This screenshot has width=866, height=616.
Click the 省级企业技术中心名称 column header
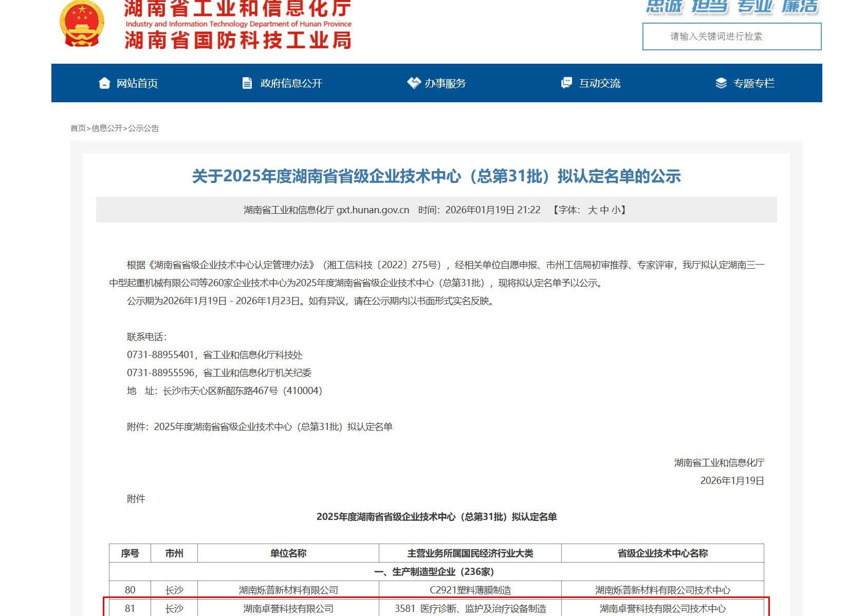click(x=662, y=553)
